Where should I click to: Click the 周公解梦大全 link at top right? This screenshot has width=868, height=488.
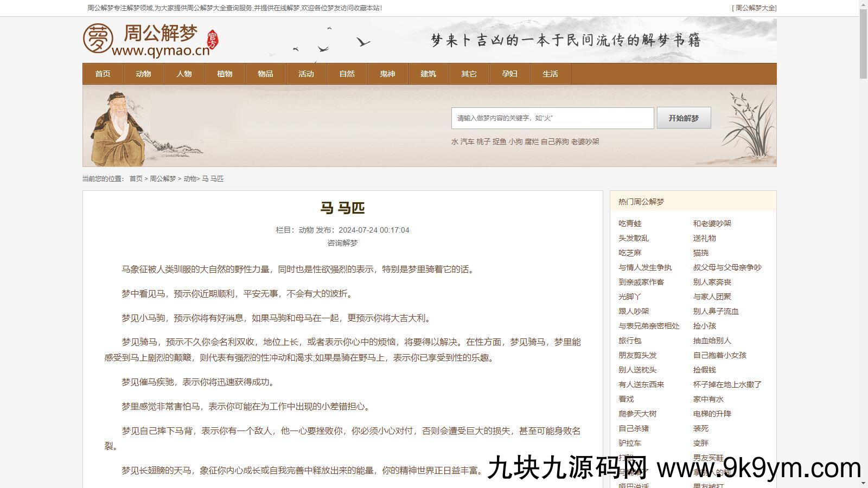[x=755, y=8]
